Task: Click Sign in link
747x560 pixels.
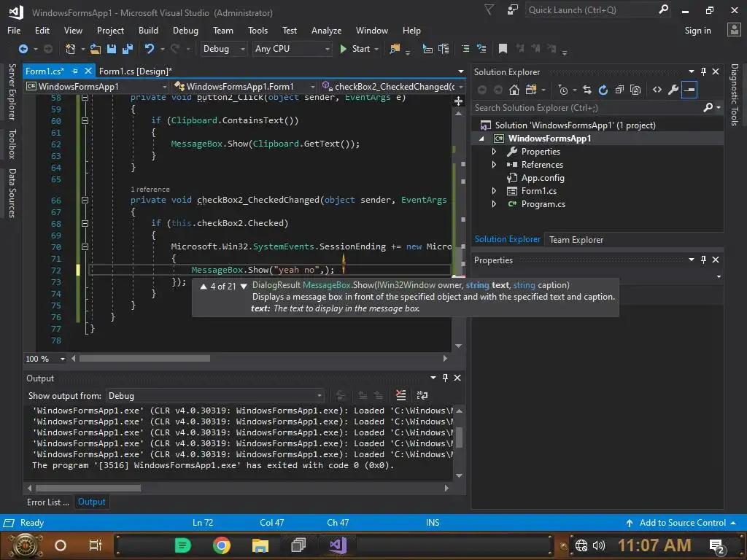Action: point(697,31)
